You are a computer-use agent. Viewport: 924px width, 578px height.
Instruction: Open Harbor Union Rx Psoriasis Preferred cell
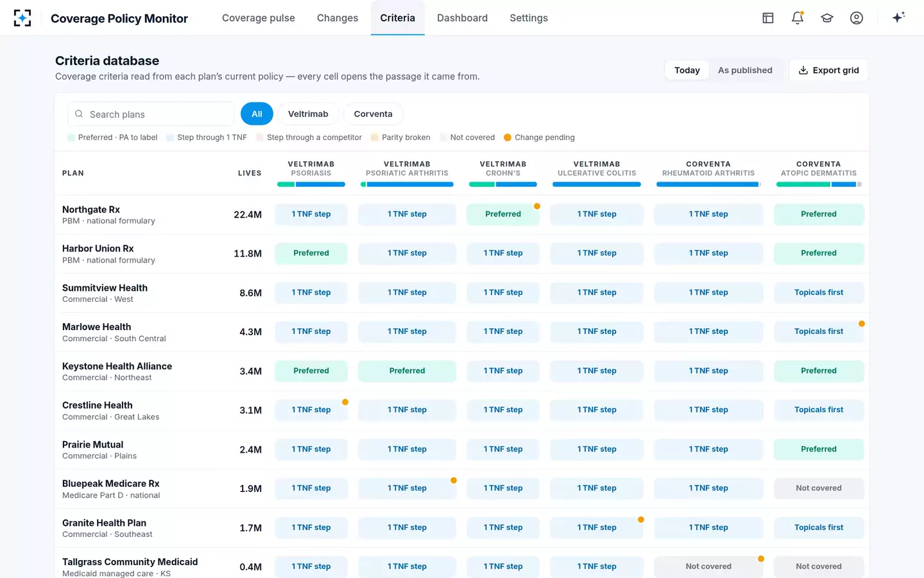pos(311,253)
